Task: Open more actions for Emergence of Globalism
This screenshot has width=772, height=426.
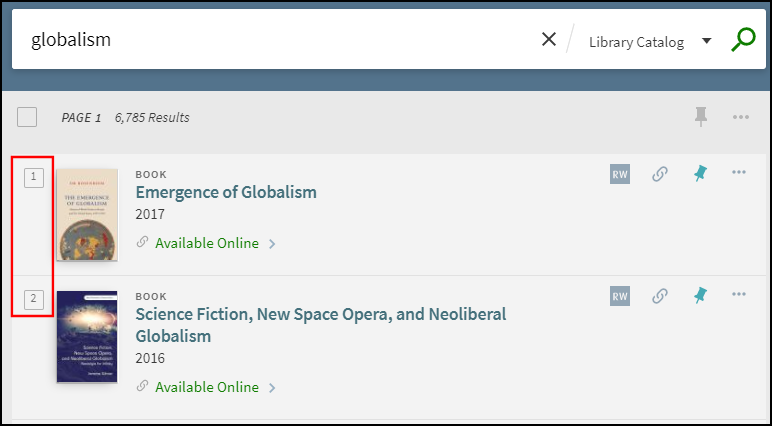Action: click(739, 172)
